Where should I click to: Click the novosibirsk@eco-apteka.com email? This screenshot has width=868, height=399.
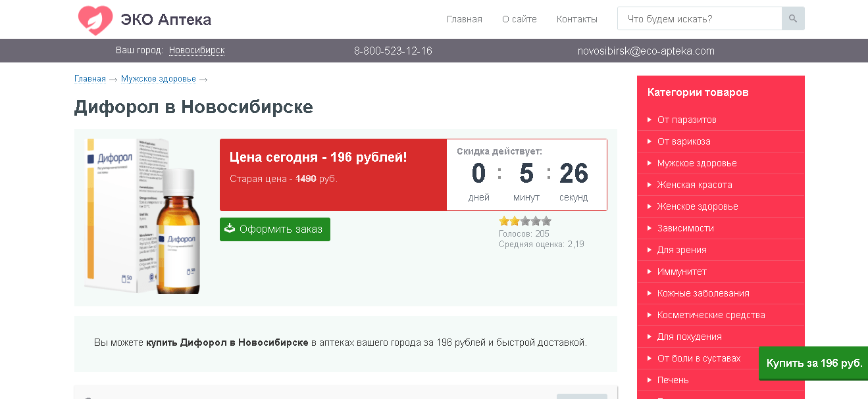[x=646, y=51]
